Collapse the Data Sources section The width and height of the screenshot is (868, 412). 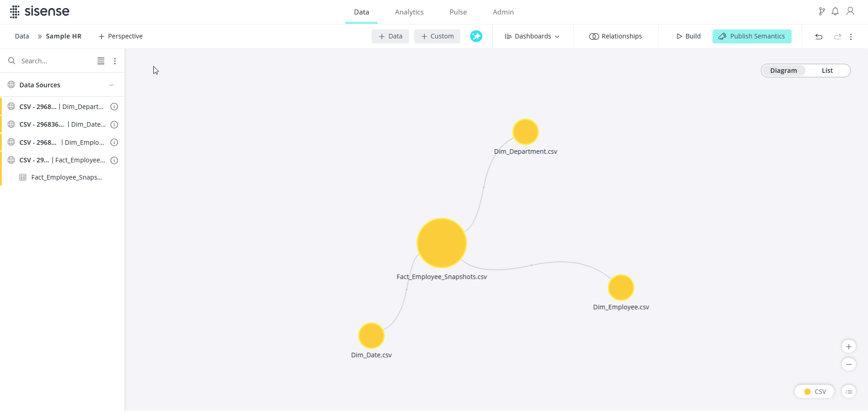[x=111, y=85]
